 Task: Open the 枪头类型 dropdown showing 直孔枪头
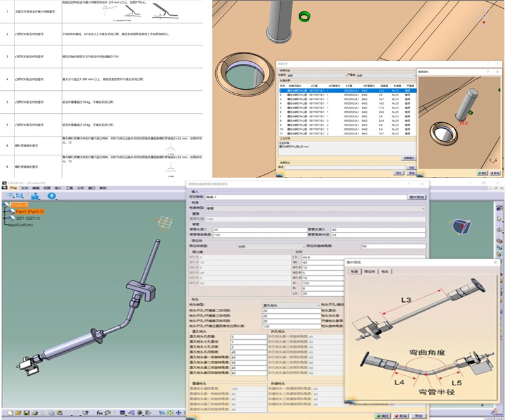point(292,305)
